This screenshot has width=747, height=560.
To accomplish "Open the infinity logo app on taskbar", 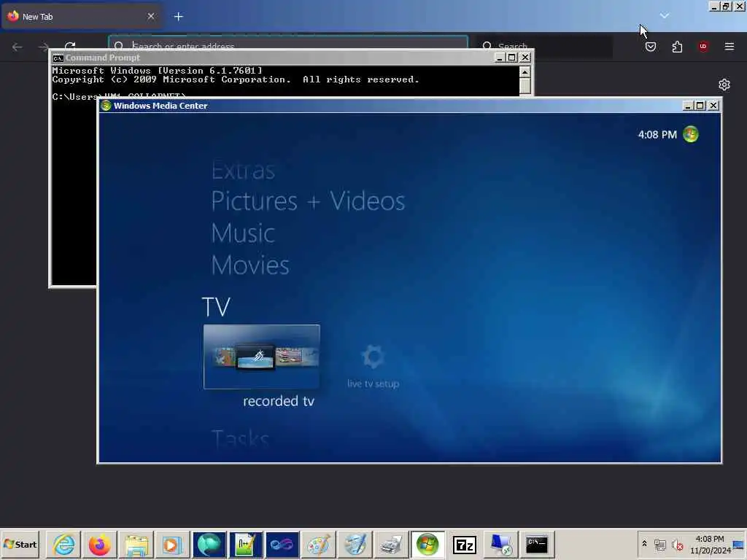I will pos(282,544).
